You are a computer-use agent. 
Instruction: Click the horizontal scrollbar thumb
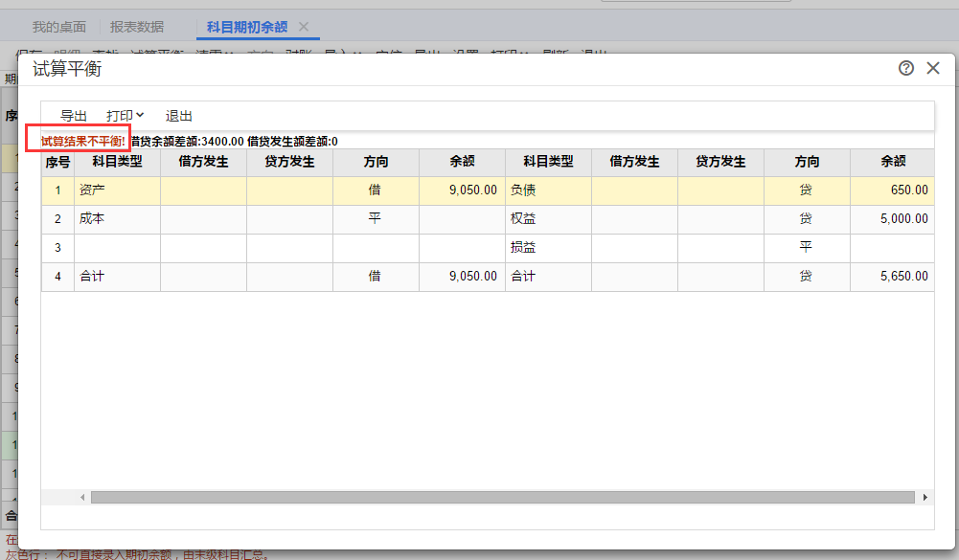click(502, 498)
